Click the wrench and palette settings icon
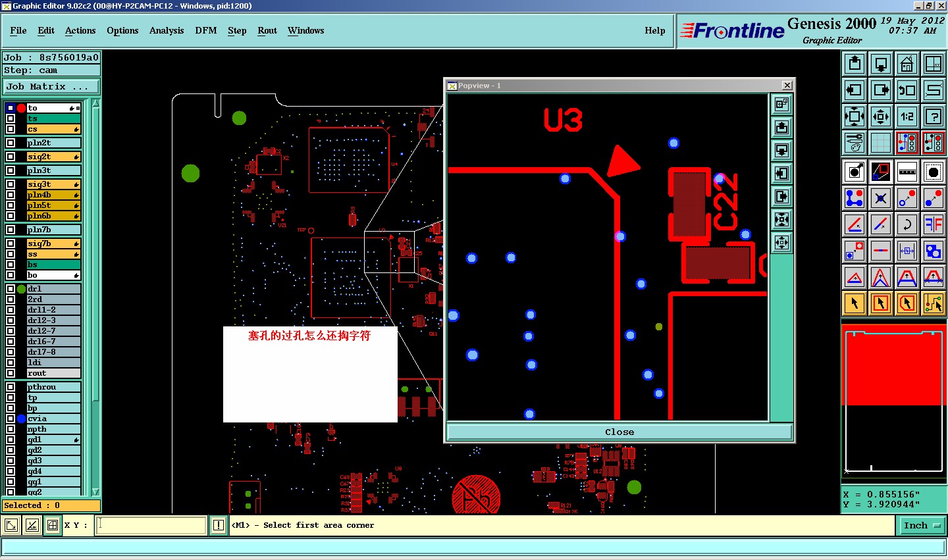This screenshot has height=560, width=948. click(x=855, y=143)
